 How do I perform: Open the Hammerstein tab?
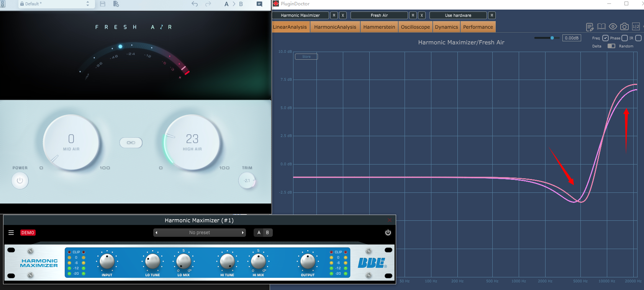click(x=379, y=27)
